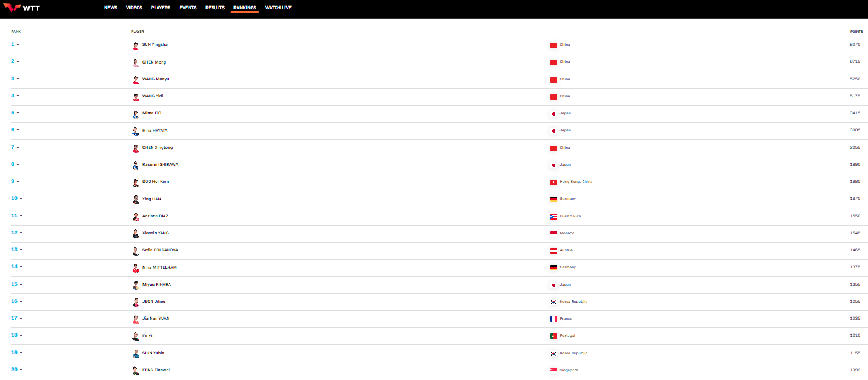
Task: Click CHEN Meng's player avatar
Action: click(x=135, y=62)
